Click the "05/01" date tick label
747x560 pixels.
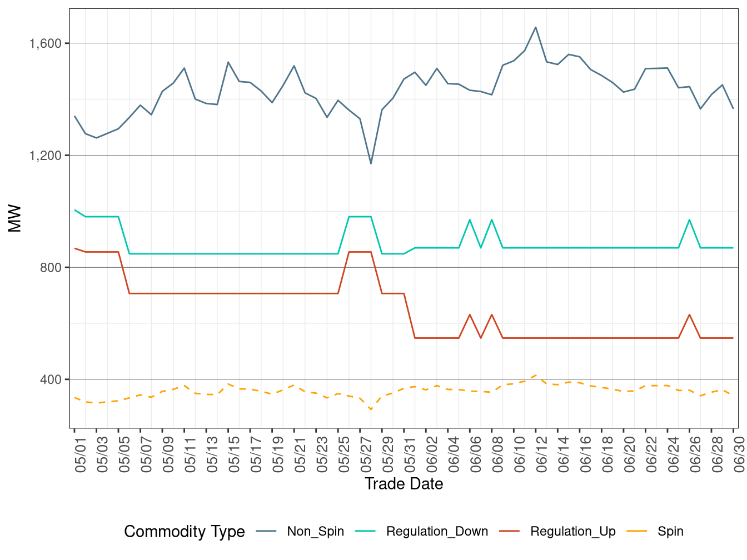click(81, 455)
